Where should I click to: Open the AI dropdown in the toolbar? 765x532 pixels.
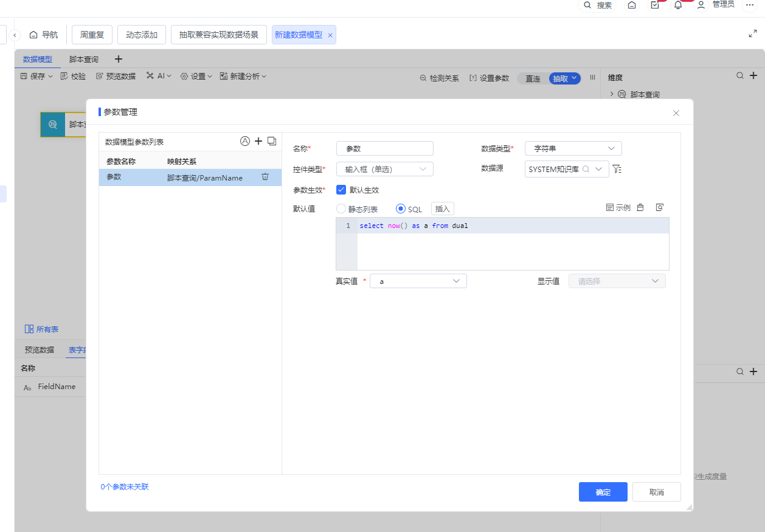coord(159,77)
